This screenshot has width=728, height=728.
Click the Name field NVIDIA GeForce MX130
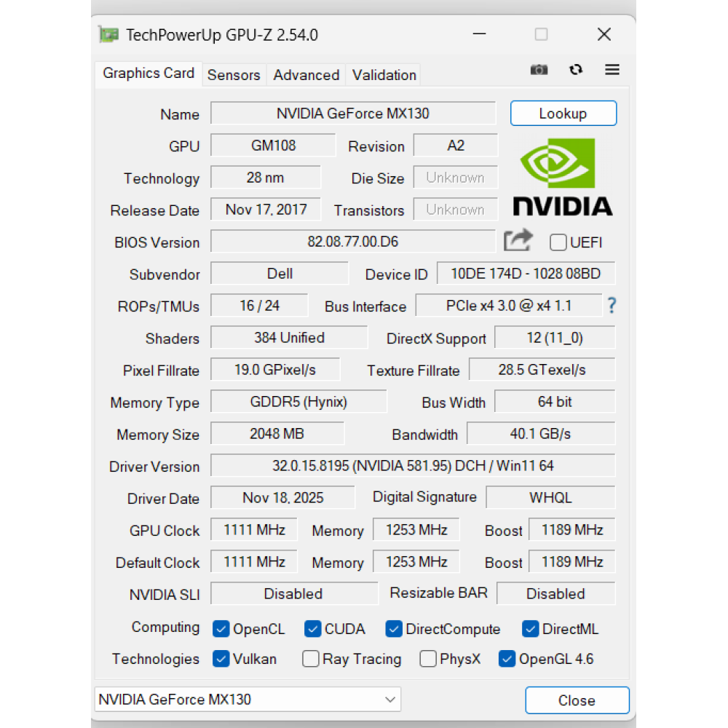(x=353, y=114)
